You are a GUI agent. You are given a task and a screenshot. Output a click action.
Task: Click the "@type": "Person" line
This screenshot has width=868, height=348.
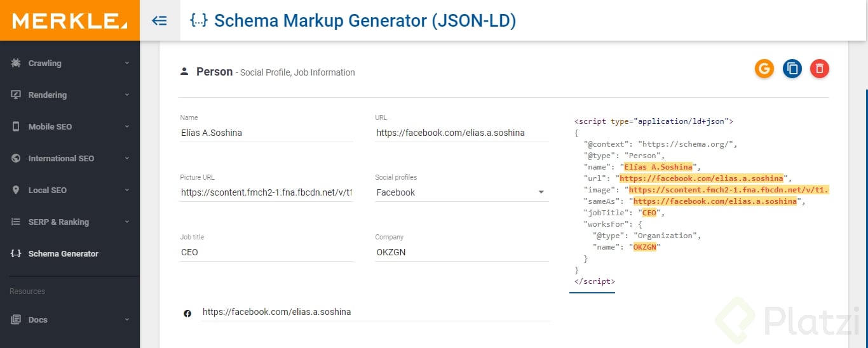point(624,156)
